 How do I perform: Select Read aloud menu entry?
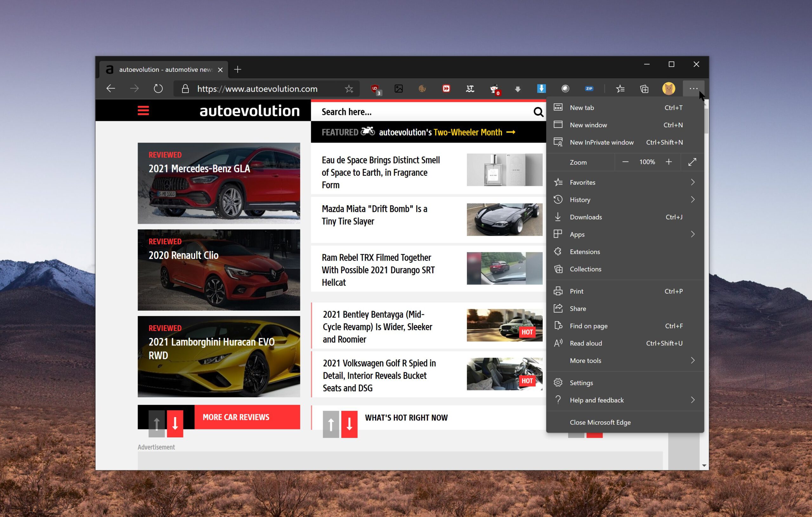(x=625, y=343)
